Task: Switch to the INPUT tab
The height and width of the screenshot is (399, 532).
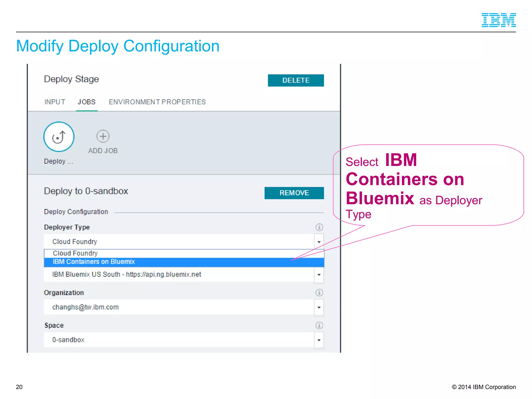Action: tap(55, 102)
